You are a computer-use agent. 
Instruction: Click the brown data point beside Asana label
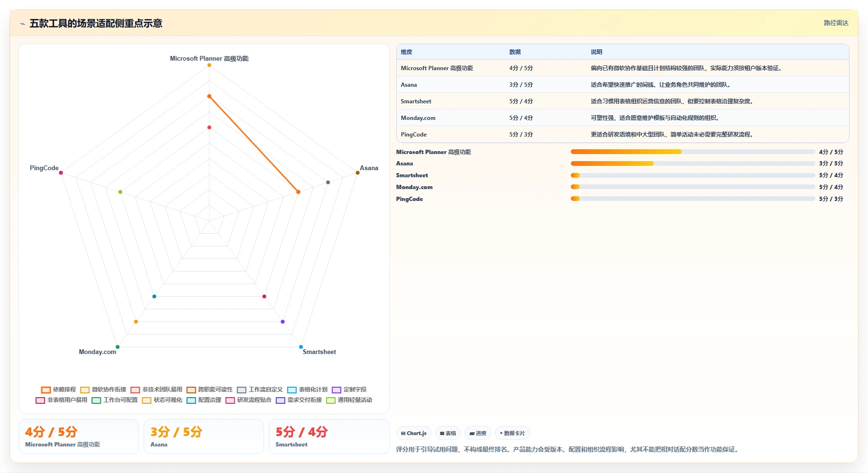click(357, 173)
